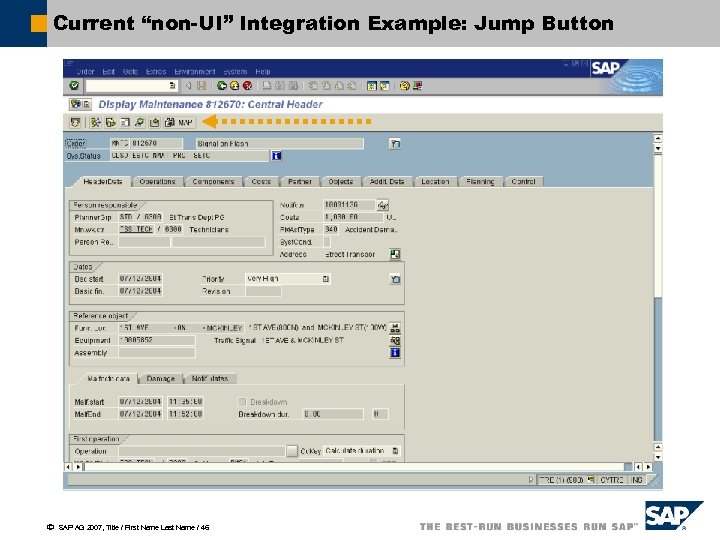Switch to the Notif. dates tab
720x540 pixels.
210,378
